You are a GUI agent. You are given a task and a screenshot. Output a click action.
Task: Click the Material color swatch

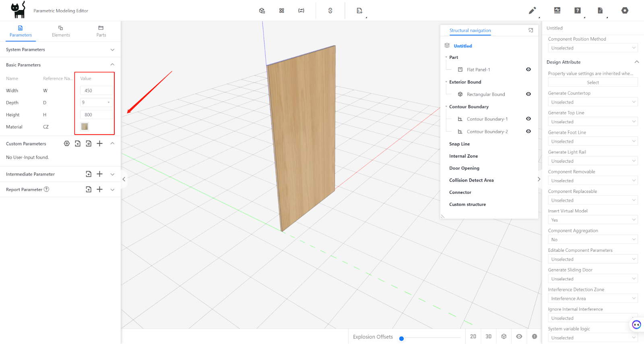tap(85, 127)
